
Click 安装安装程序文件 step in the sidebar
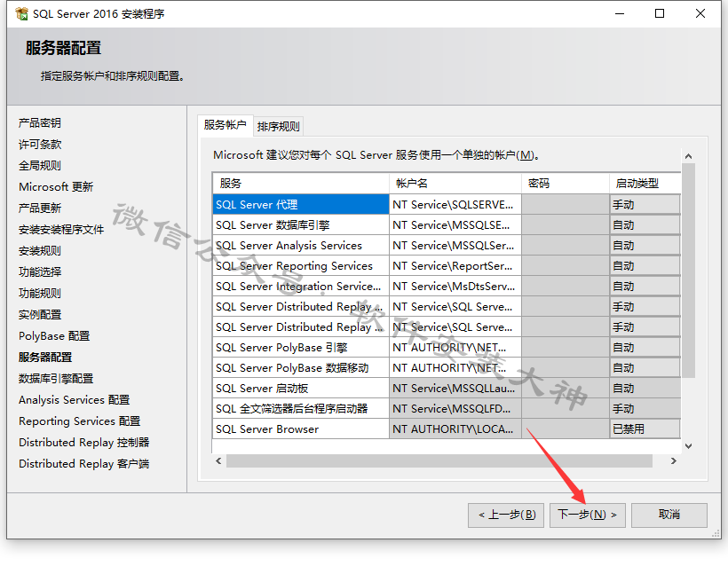(61, 230)
